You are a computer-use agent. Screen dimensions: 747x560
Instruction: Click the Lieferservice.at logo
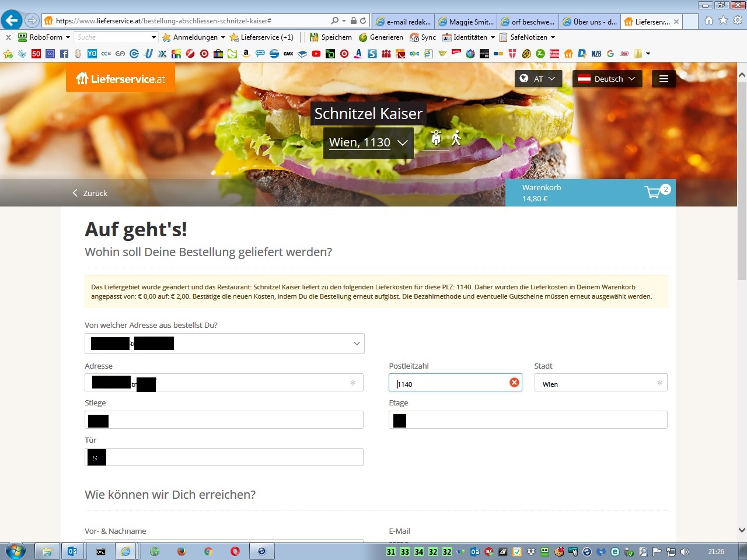(x=120, y=78)
